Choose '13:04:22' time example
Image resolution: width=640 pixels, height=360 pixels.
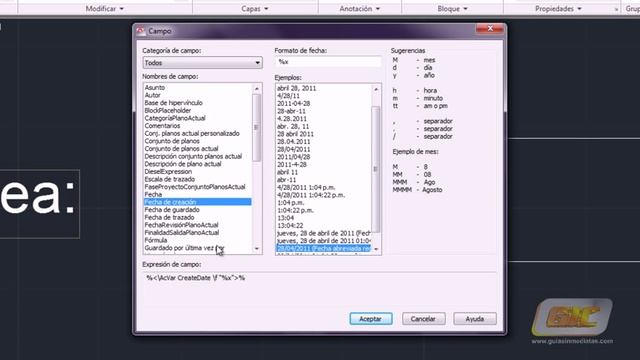pos(290,225)
